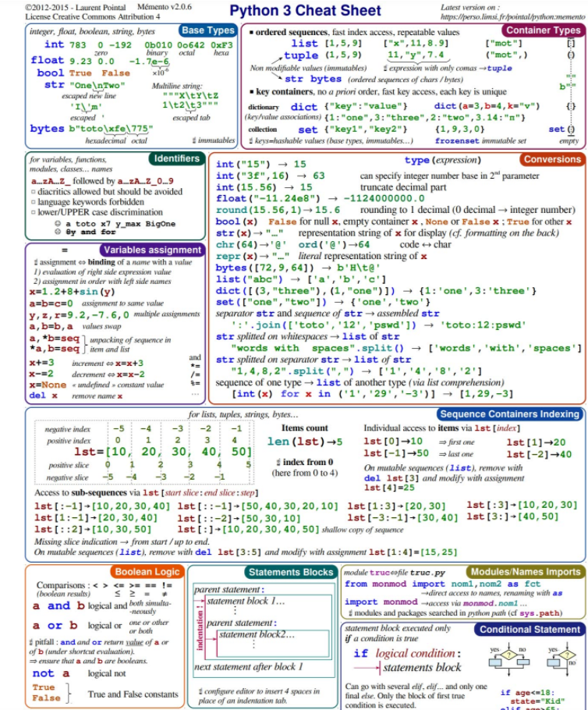Select 'del x' remove name line

click(x=44, y=396)
